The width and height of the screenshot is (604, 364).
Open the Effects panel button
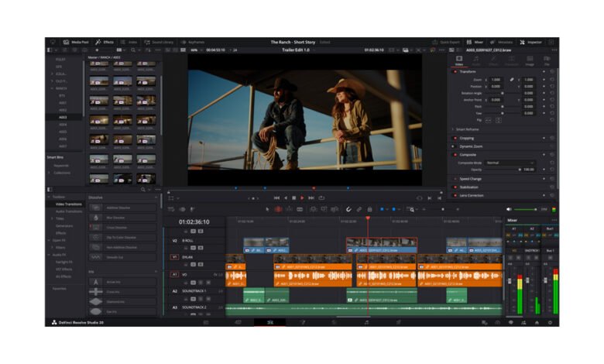[x=105, y=42]
